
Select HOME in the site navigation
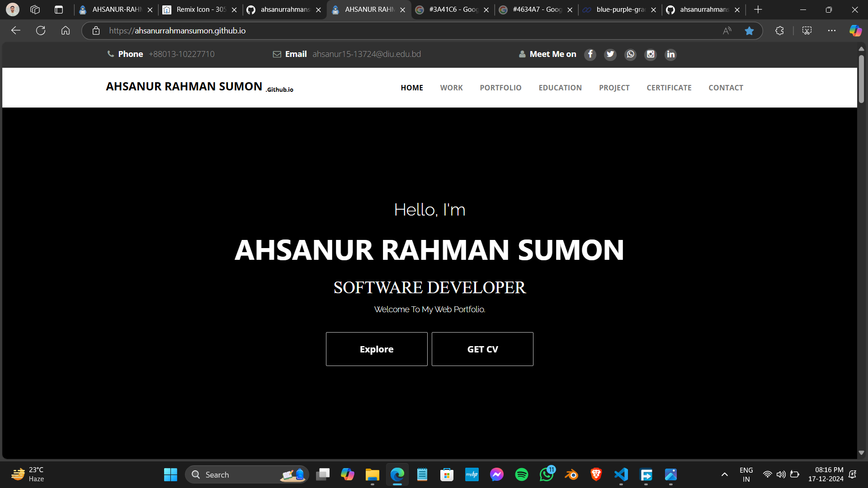tap(412, 88)
